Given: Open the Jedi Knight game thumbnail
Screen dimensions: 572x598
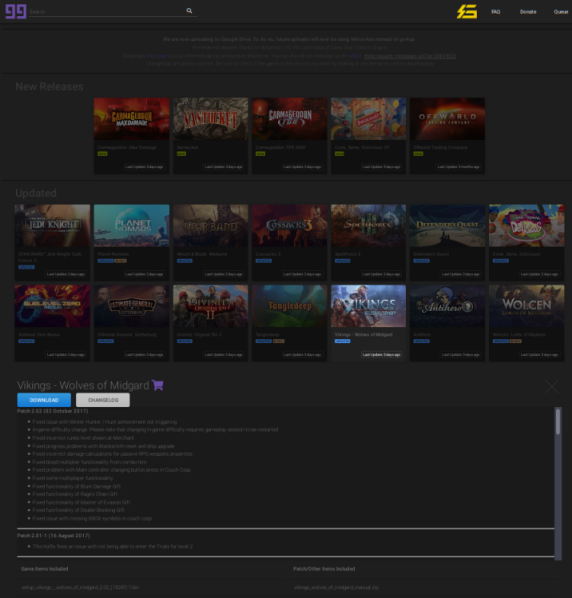Looking at the screenshot, I should click(x=52, y=225).
